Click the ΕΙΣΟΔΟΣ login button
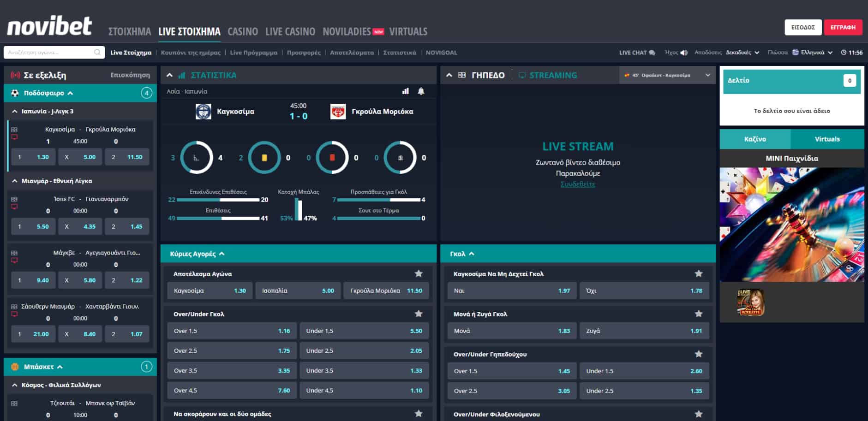 803,27
